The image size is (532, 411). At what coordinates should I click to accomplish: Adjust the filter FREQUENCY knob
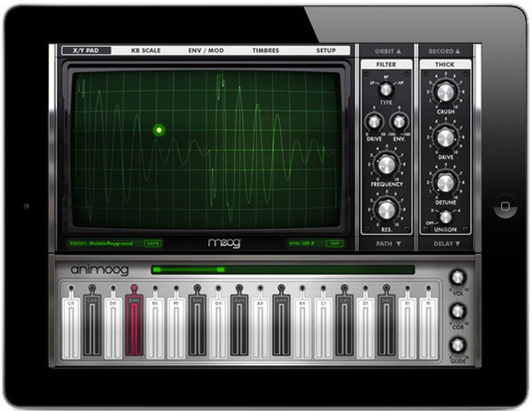[x=387, y=165]
